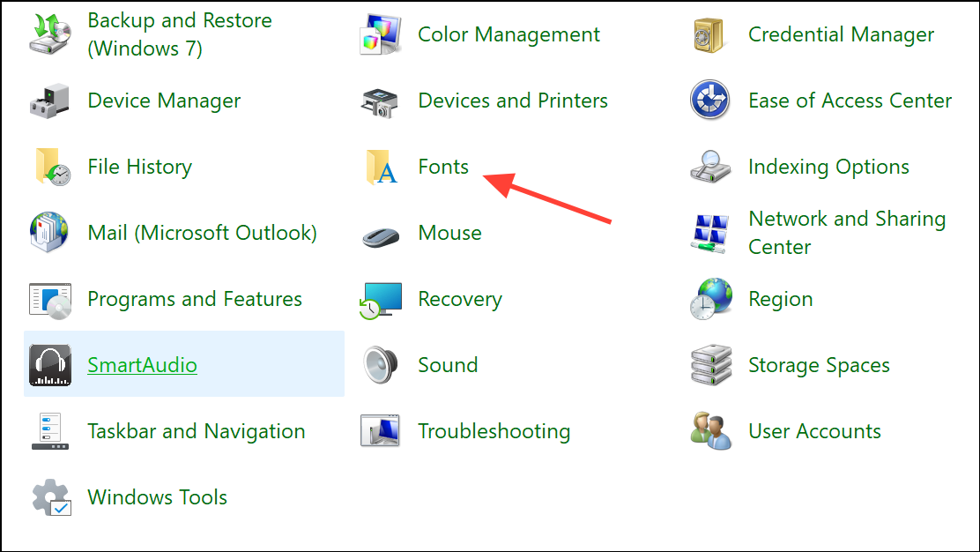This screenshot has height=552, width=980.
Task: Open the Programs and Features link
Action: 195,299
